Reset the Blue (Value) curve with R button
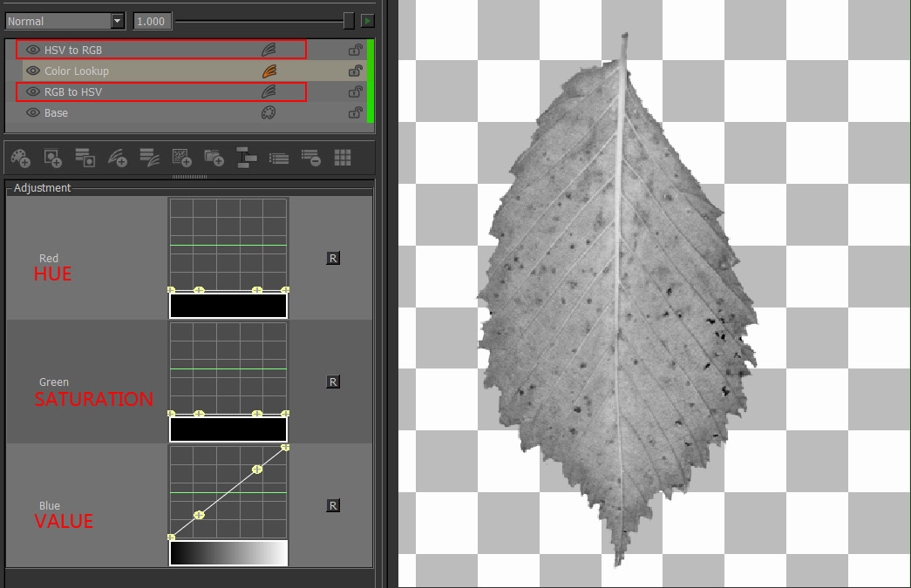 (x=333, y=505)
